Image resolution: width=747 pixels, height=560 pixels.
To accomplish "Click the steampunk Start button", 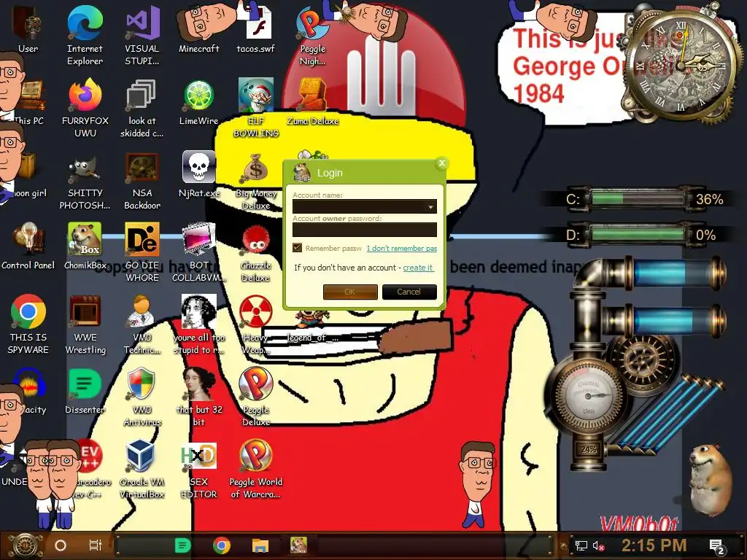I will point(26,545).
